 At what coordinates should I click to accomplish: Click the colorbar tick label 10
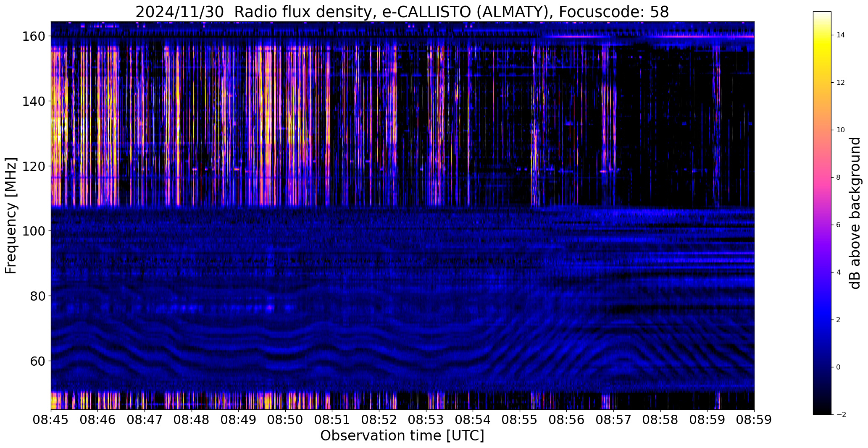[841, 130]
